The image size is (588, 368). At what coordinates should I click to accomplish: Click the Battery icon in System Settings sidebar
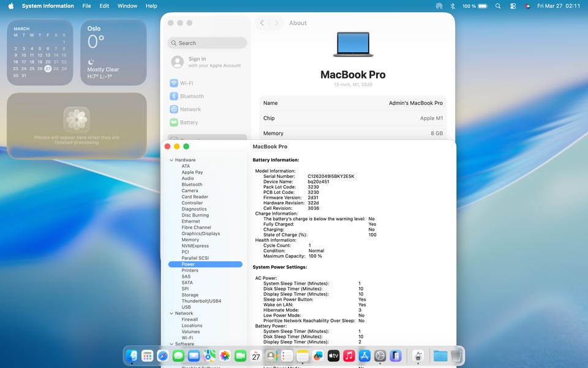[x=173, y=123]
